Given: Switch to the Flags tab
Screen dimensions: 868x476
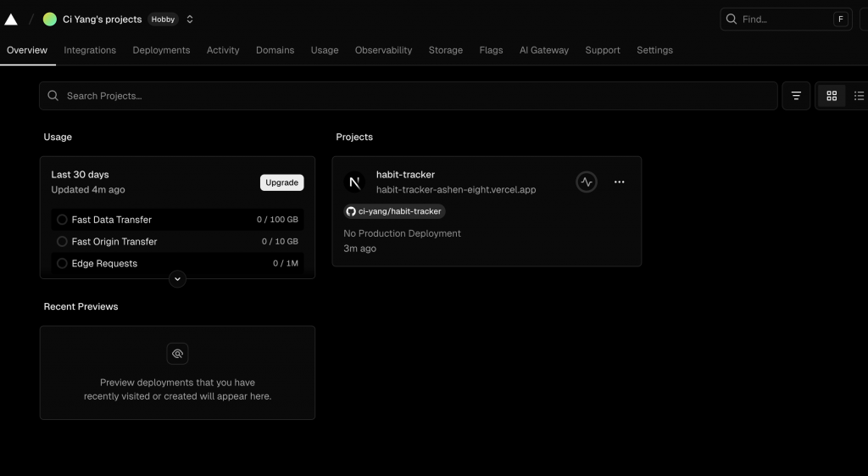Looking at the screenshot, I should pyautogui.click(x=491, y=50).
